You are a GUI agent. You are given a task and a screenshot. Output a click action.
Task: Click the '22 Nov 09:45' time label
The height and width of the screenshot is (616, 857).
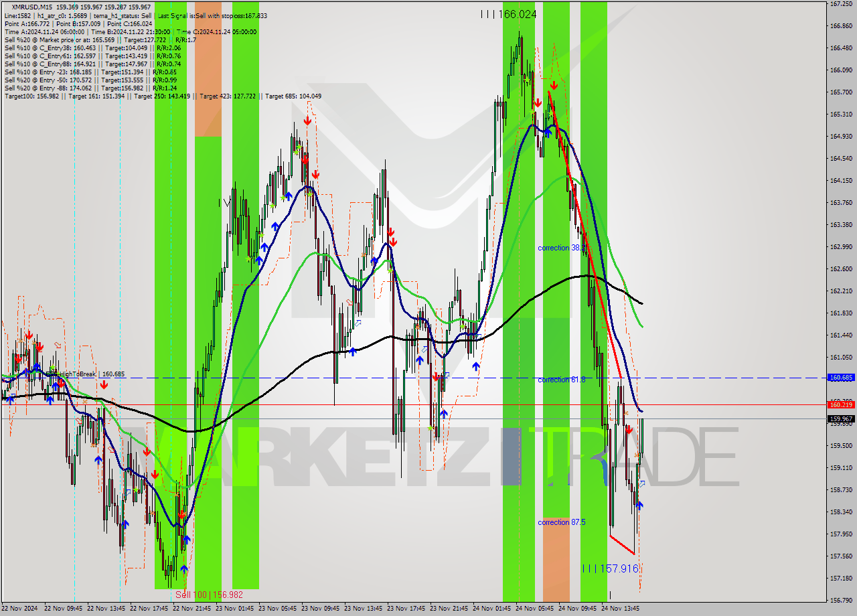[64, 609]
